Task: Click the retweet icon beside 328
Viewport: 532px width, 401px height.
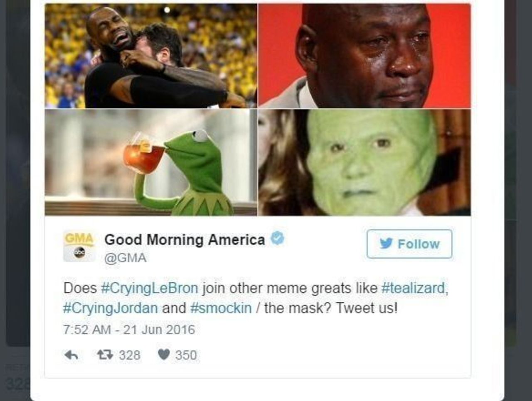Action: (x=105, y=355)
